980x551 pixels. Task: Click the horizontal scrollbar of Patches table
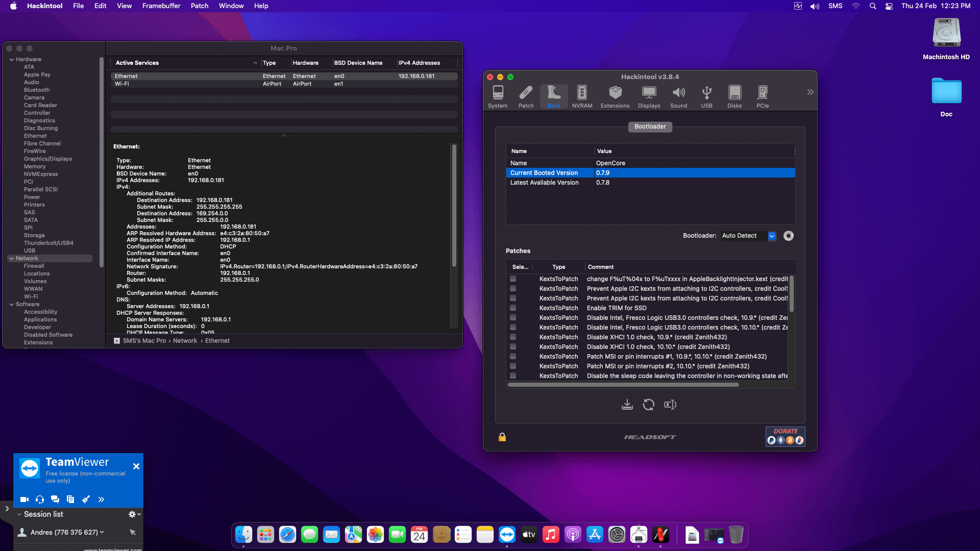(x=623, y=385)
